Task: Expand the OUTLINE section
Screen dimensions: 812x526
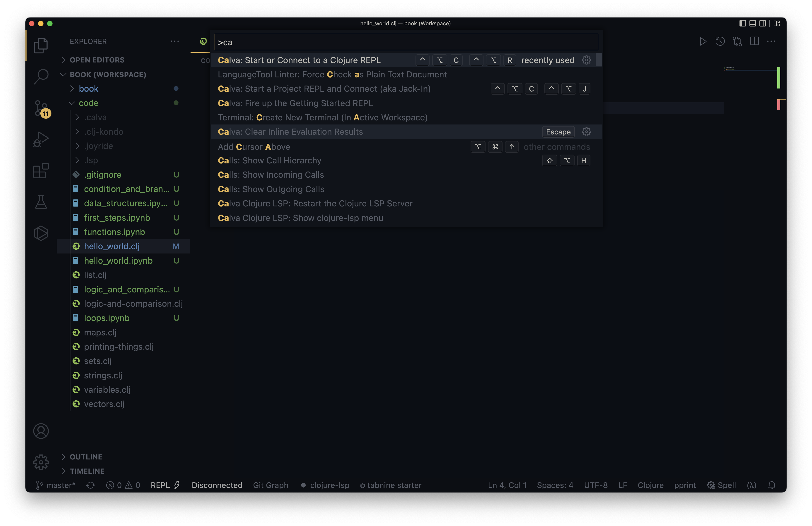Action: coord(86,457)
